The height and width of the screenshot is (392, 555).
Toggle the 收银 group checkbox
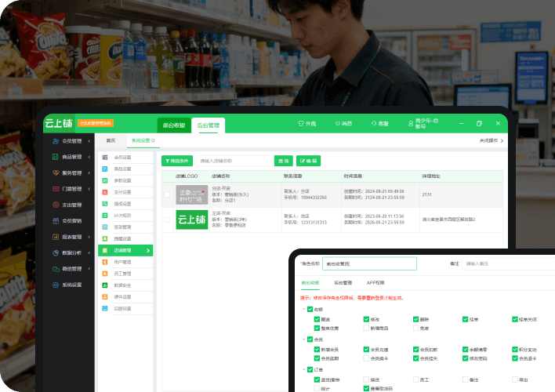click(310, 309)
